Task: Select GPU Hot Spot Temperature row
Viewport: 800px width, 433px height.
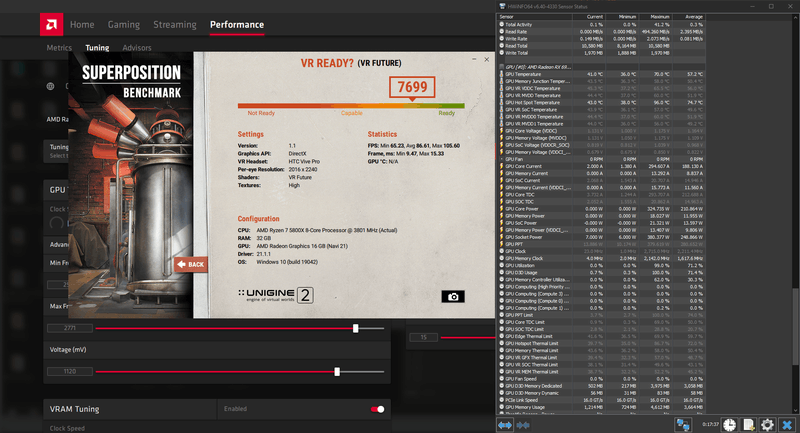Action: (x=602, y=103)
